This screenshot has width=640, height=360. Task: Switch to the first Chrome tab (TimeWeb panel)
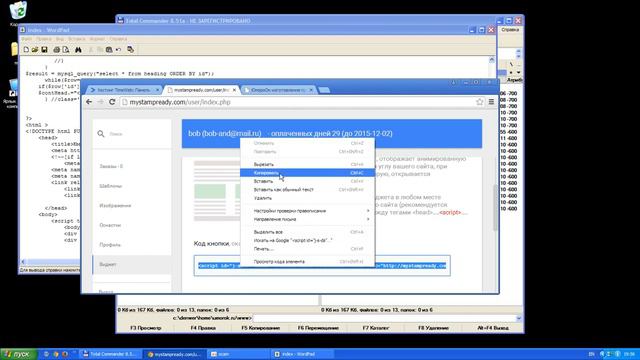click(124, 90)
